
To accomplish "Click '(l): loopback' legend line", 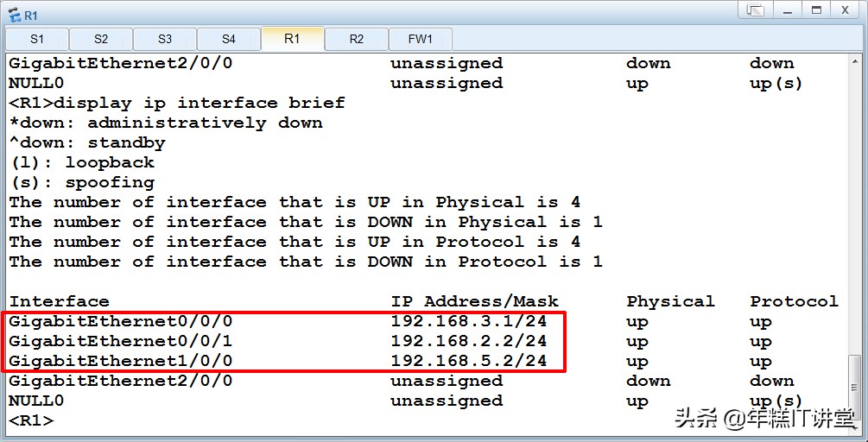I will coord(81,162).
